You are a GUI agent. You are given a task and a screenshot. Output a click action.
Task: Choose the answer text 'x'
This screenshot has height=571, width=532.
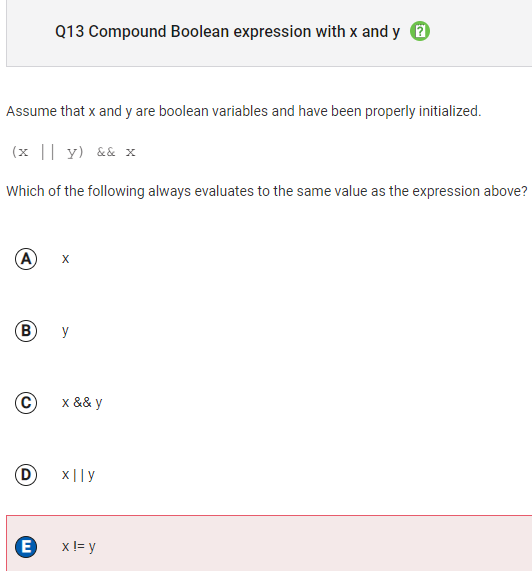point(66,259)
